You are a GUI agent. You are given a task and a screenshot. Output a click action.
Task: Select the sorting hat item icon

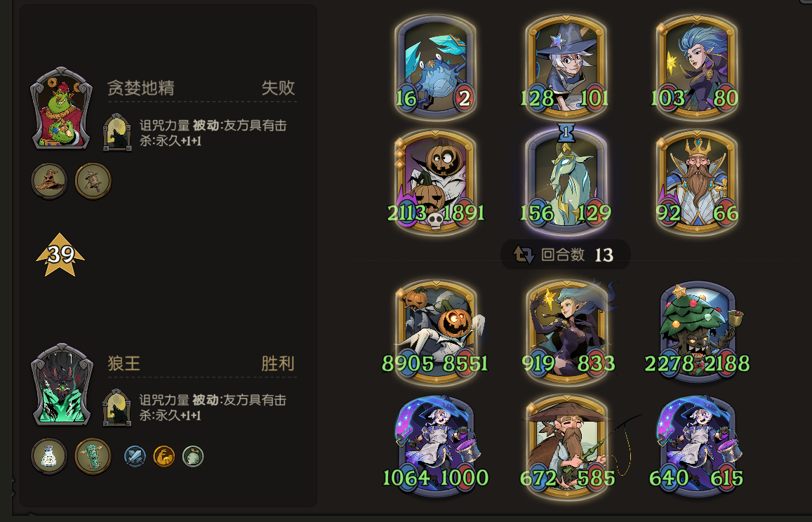(x=49, y=181)
